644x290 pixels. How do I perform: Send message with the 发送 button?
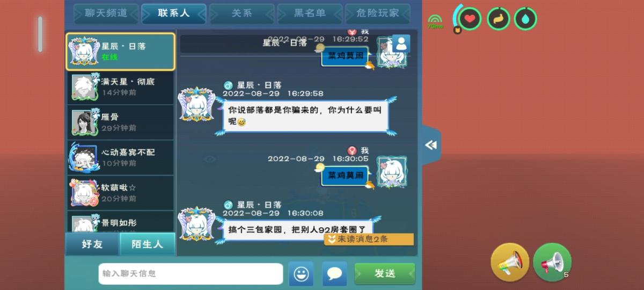[x=385, y=274]
